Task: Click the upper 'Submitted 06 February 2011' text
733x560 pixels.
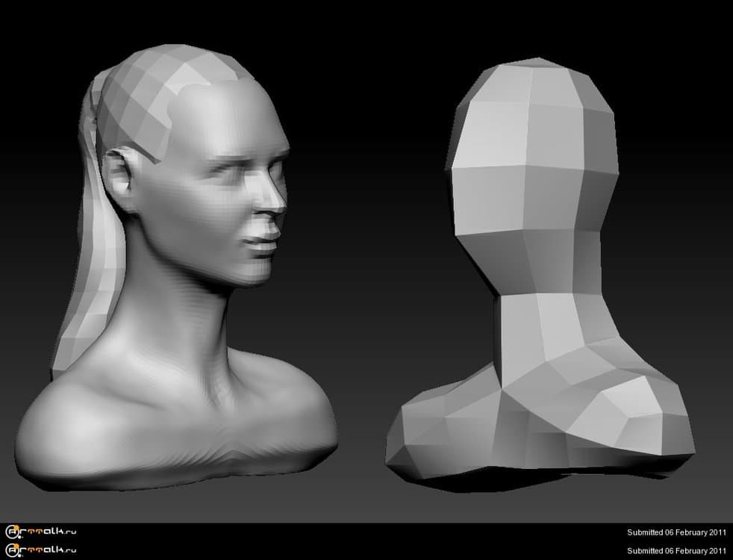Action: pos(676,532)
